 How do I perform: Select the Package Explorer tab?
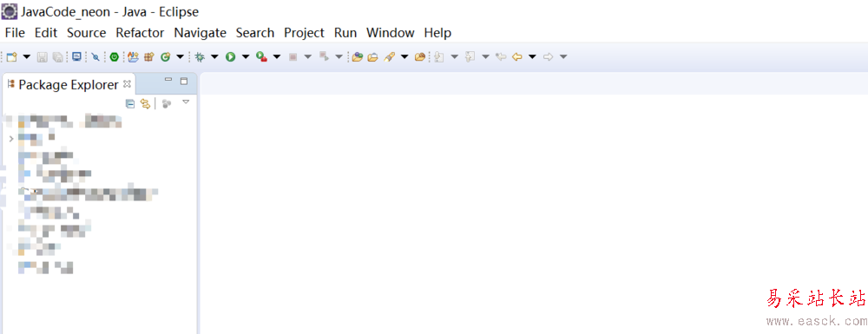[x=68, y=85]
